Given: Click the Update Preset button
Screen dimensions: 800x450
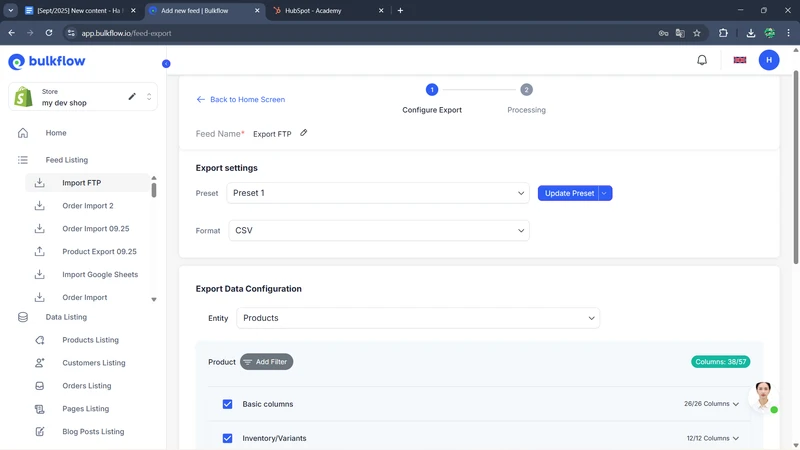Looking at the screenshot, I should pos(568,193).
